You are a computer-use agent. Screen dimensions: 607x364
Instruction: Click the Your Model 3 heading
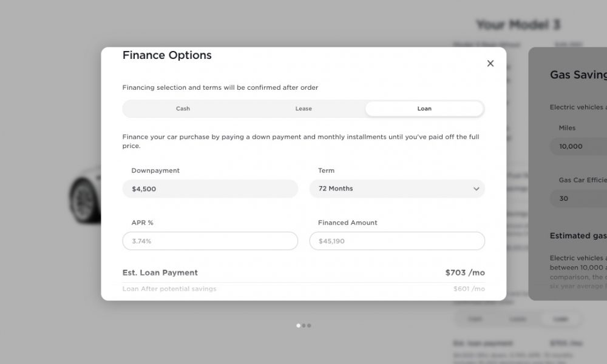(x=518, y=25)
